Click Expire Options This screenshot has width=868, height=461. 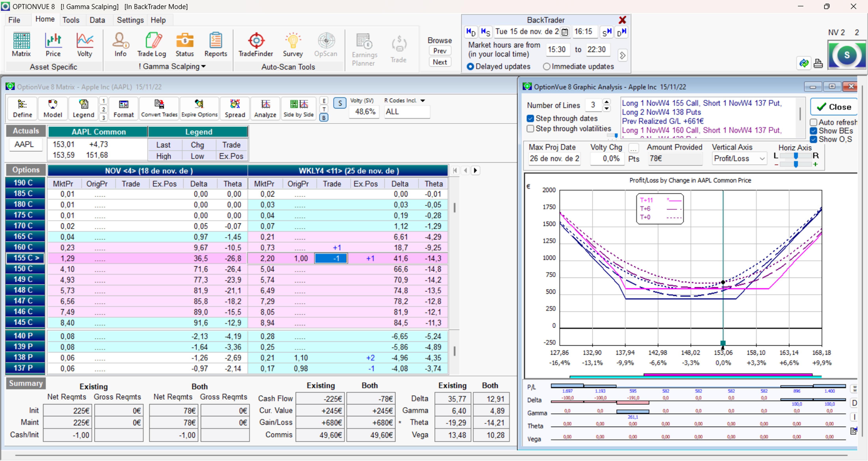tap(199, 108)
